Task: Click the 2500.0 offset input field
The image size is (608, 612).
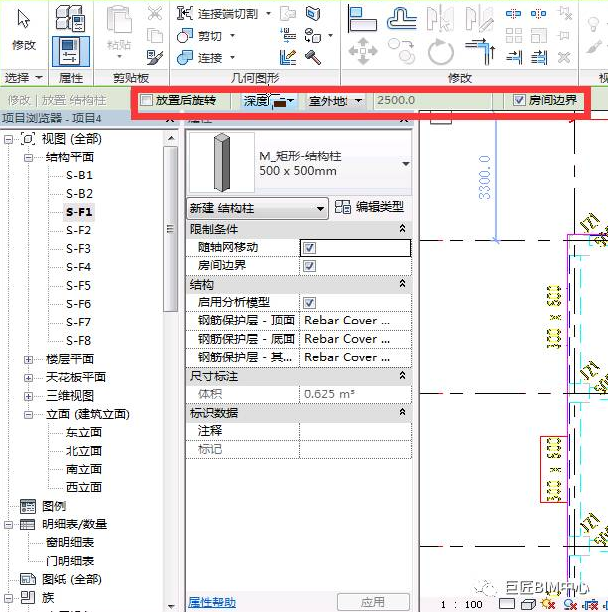Action: pos(432,101)
